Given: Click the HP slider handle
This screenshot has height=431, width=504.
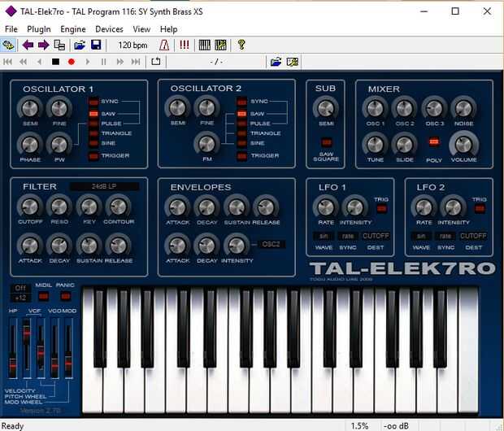Looking at the screenshot, I should tap(12, 365).
